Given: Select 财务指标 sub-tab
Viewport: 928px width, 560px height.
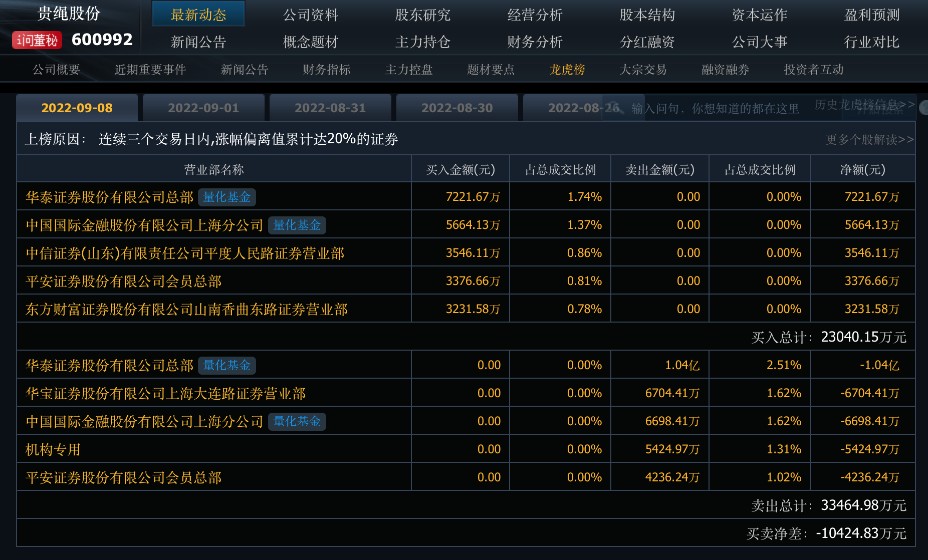Looking at the screenshot, I should pyautogui.click(x=327, y=69).
